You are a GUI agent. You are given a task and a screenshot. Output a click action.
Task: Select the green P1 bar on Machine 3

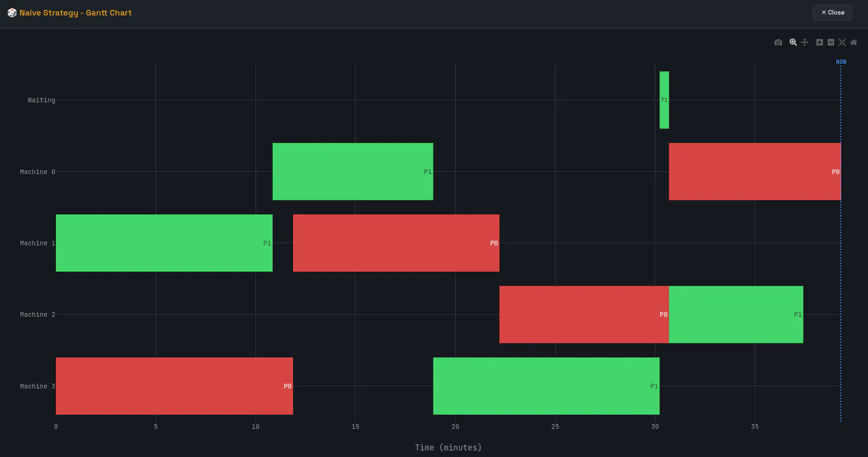tap(546, 386)
